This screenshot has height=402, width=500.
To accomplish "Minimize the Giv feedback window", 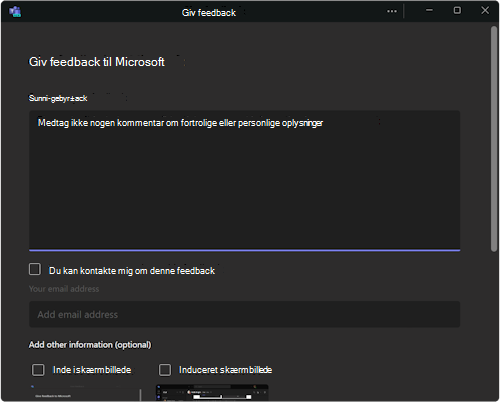I will pyautogui.click(x=429, y=11).
